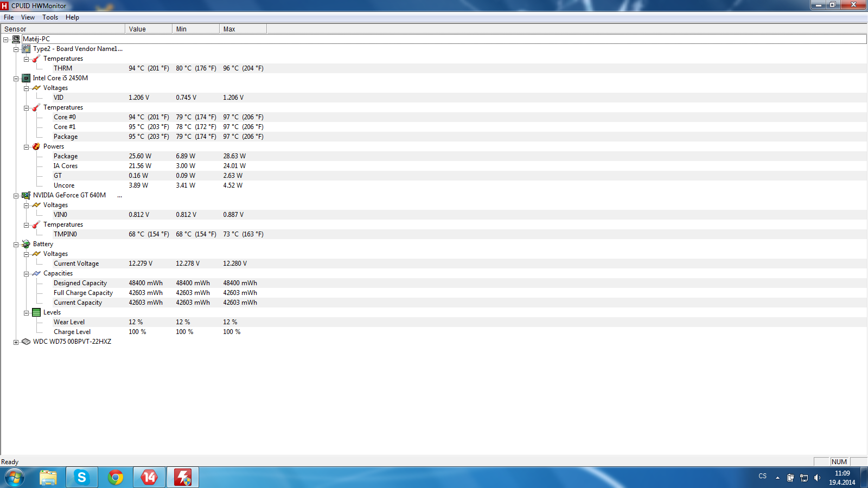
Task: Click the thermometer icon under Intel Core i5
Action: [x=36, y=107]
